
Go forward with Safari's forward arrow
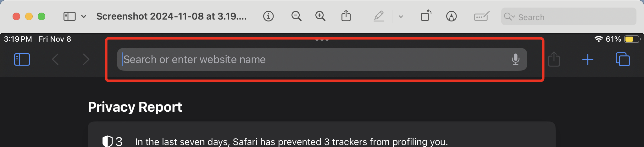pos(86,59)
